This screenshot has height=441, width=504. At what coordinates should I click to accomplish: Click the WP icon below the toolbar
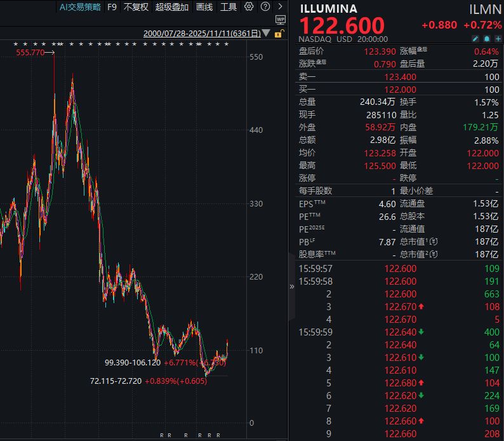(x=281, y=20)
